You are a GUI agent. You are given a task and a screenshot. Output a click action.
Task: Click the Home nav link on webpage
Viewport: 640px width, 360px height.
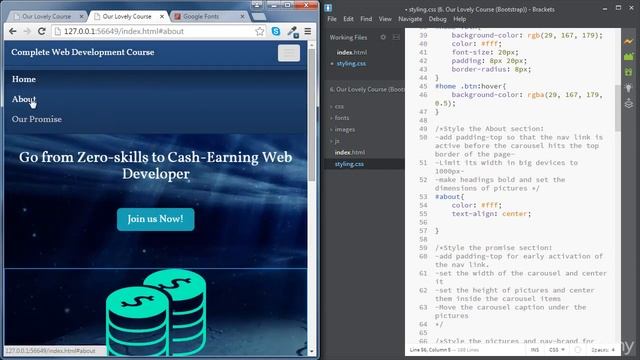pyautogui.click(x=24, y=79)
